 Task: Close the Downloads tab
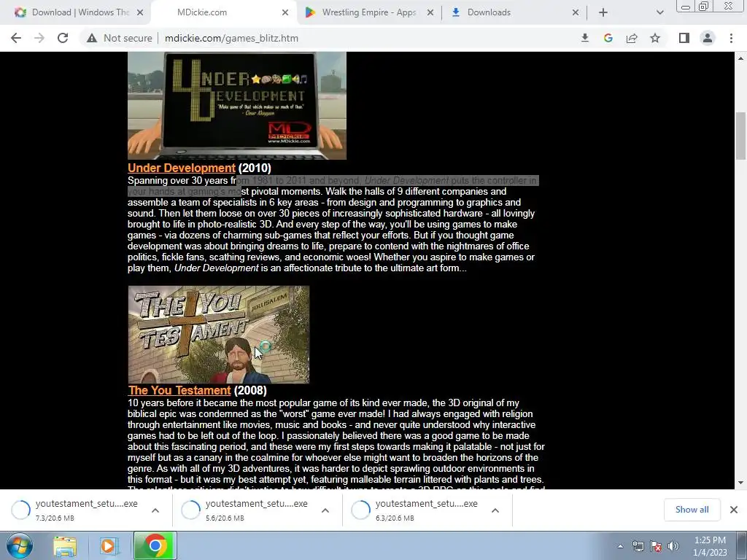(x=576, y=13)
